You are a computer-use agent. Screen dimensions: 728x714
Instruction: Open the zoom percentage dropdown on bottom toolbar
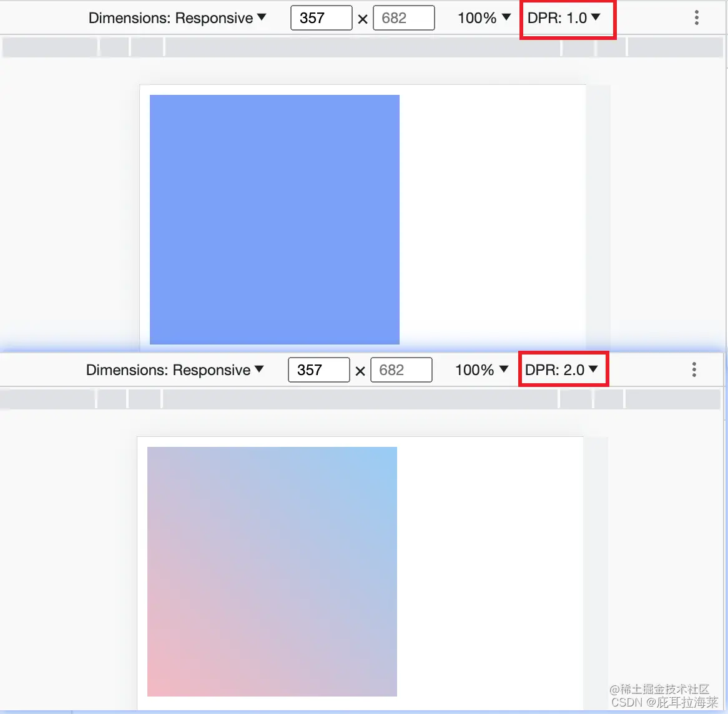coord(481,369)
